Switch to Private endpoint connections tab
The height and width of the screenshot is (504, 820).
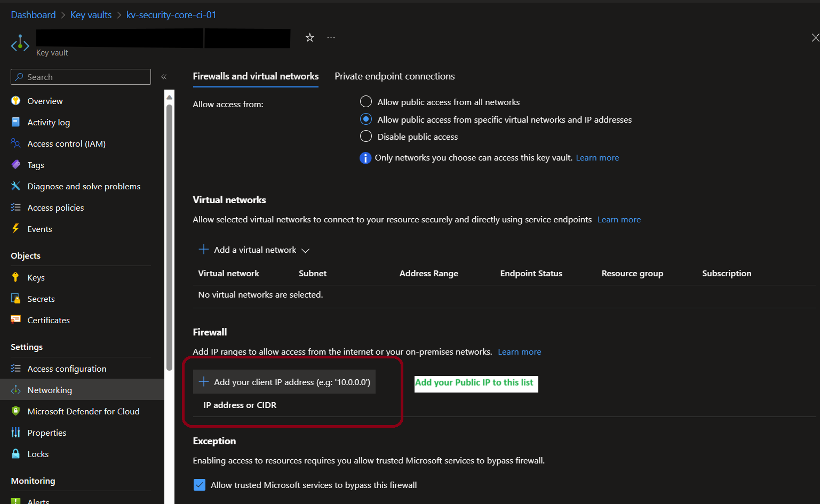pos(395,76)
